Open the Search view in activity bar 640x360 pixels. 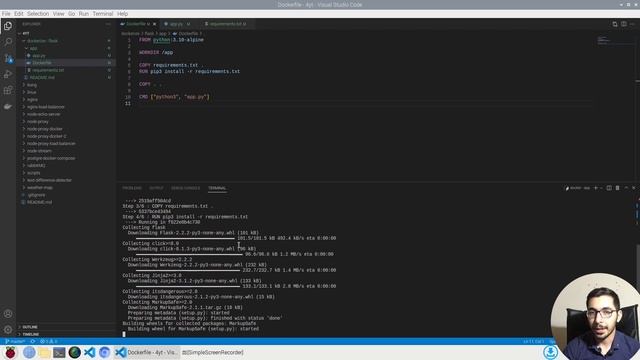pyautogui.click(x=8, y=42)
